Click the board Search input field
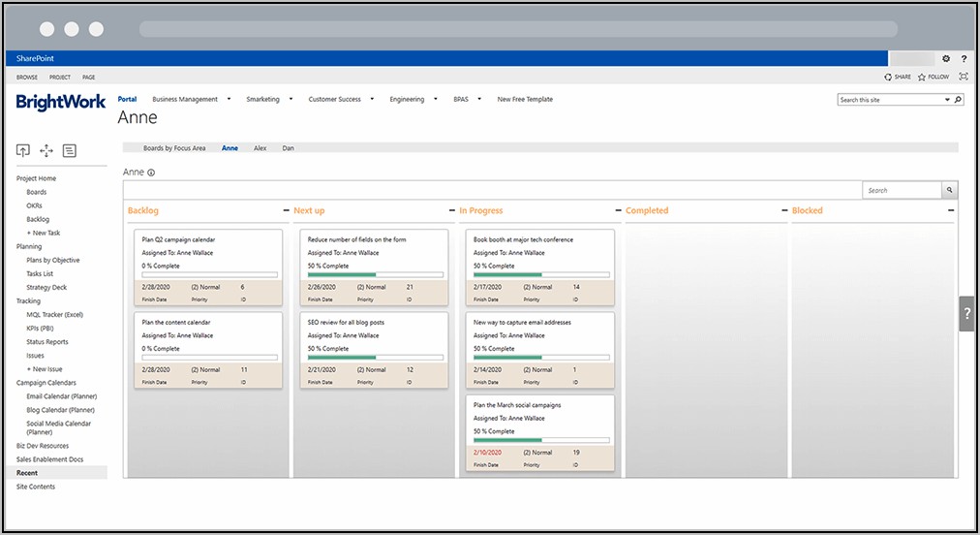Image resolution: width=980 pixels, height=535 pixels. pos(901,191)
